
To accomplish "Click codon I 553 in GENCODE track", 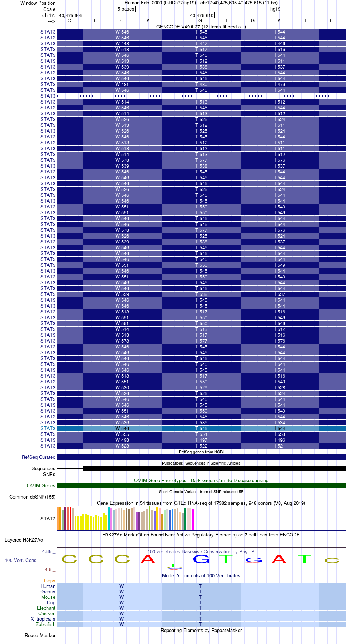I will [280, 434].
